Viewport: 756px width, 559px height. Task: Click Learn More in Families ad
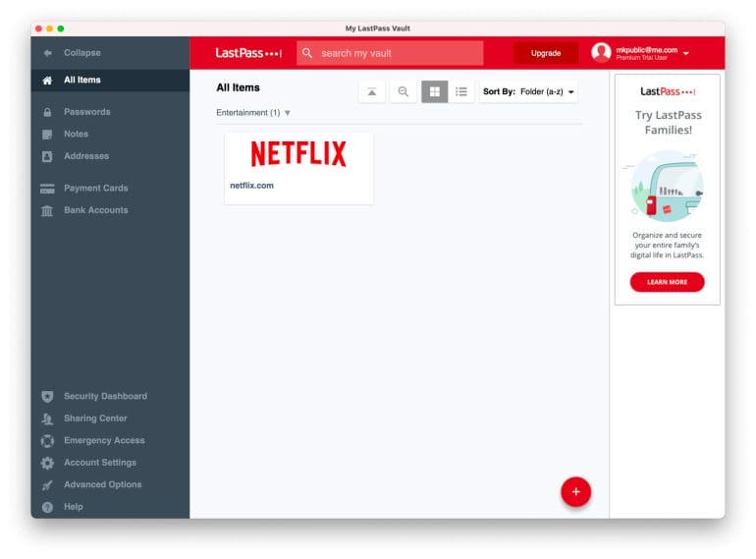pos(667,282)
